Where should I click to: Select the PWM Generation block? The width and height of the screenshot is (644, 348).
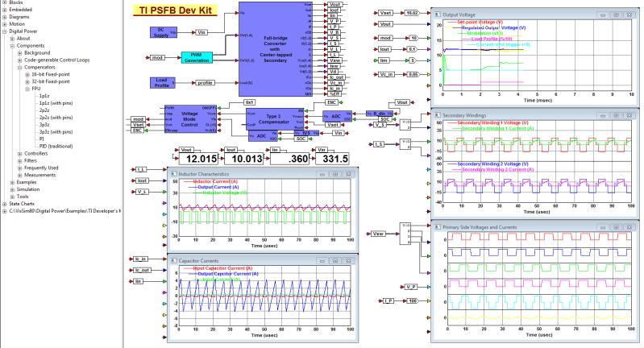[x=197, y=57]
